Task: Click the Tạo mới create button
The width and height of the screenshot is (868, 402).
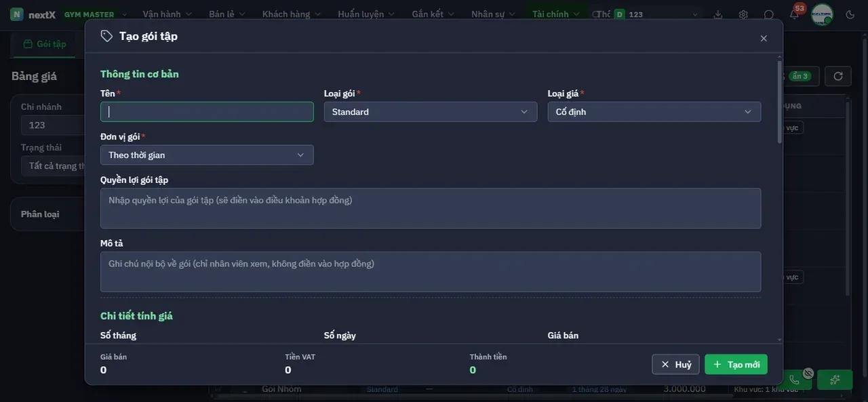Action: (736, 365)
